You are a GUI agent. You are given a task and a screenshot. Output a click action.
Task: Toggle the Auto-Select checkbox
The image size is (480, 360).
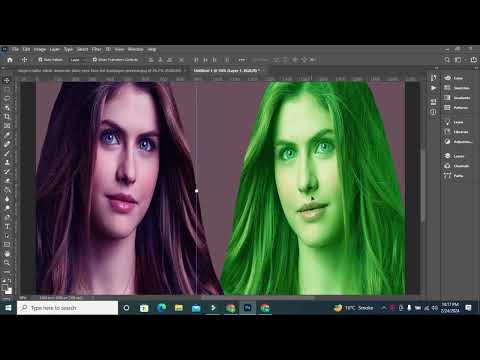pyautogui.click(x=40, y=60)
